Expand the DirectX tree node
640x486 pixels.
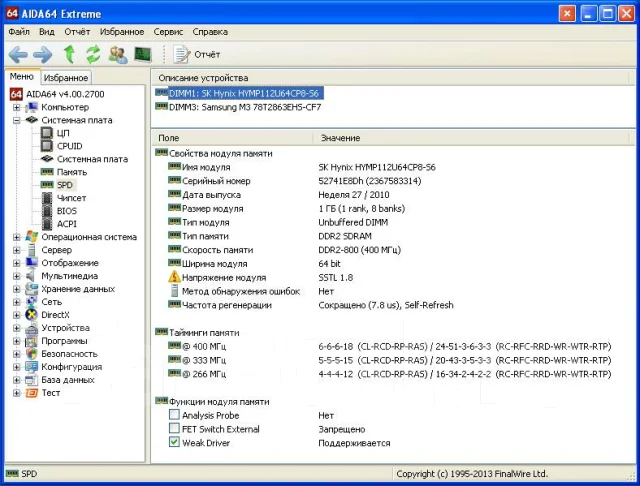coord(16,315)
